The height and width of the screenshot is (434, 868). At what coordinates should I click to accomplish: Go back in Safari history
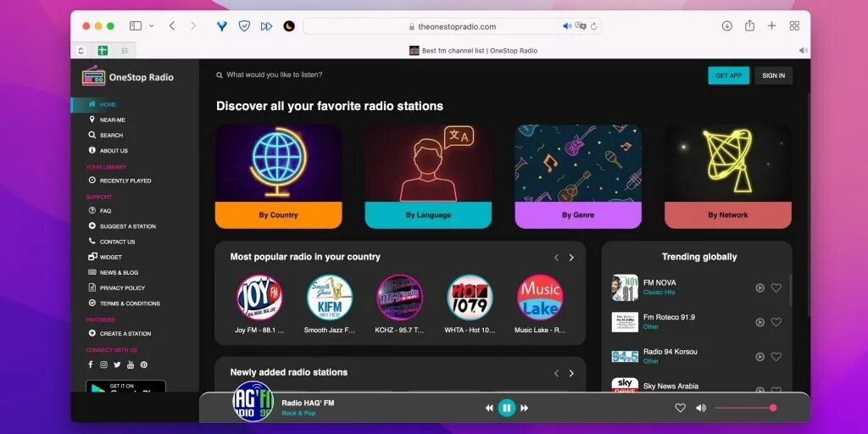click(172, 26)
